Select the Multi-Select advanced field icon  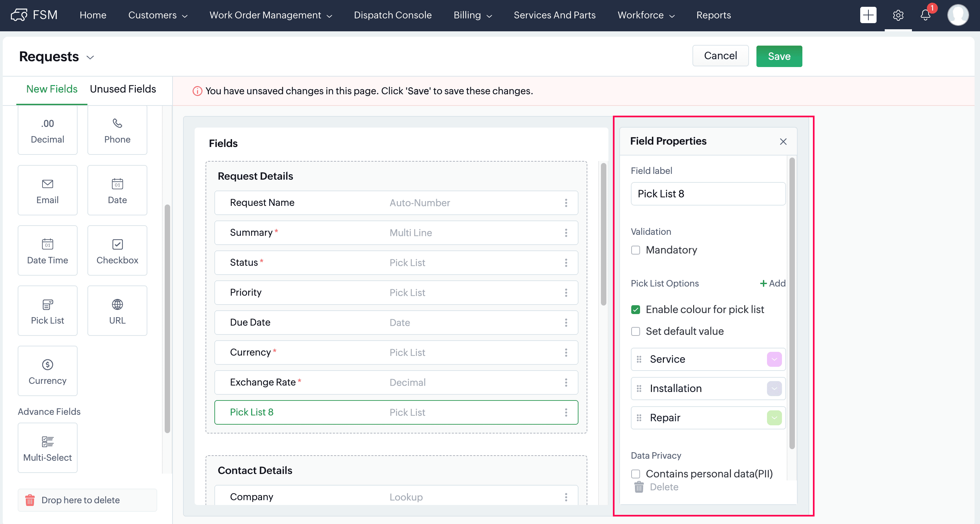(x=48, y=441)
